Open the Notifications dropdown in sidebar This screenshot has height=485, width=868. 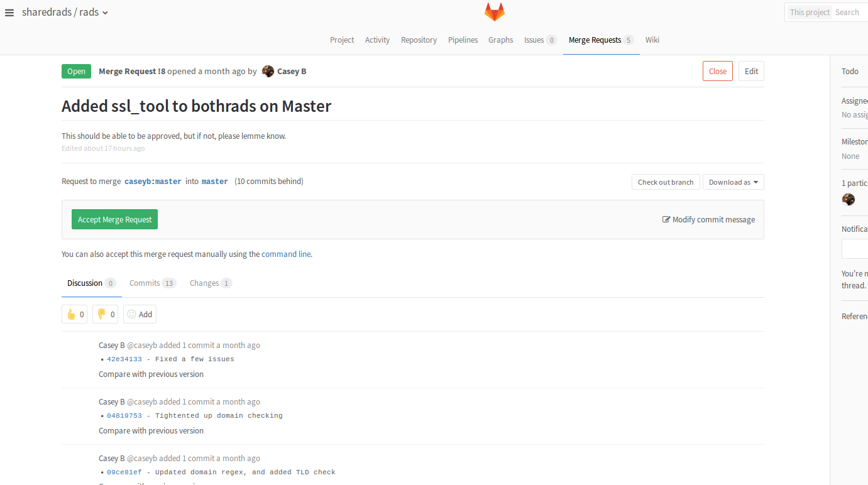(x=856, y=249)
